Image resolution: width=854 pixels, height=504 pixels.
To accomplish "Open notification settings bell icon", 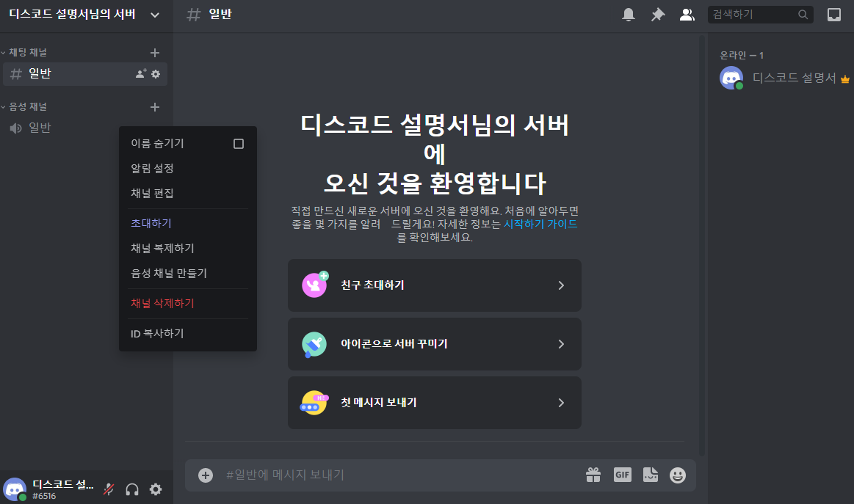I will coord(629,15).
